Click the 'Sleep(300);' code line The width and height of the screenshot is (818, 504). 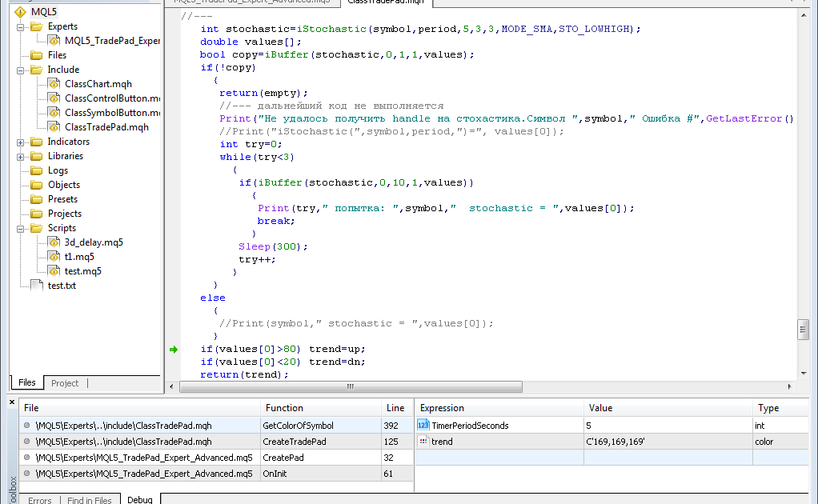274,246
